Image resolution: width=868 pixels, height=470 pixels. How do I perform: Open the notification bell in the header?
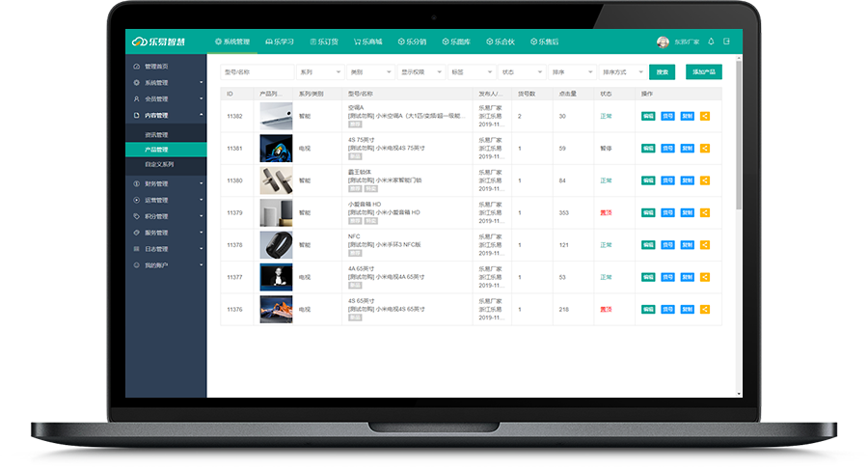point(711,41)
